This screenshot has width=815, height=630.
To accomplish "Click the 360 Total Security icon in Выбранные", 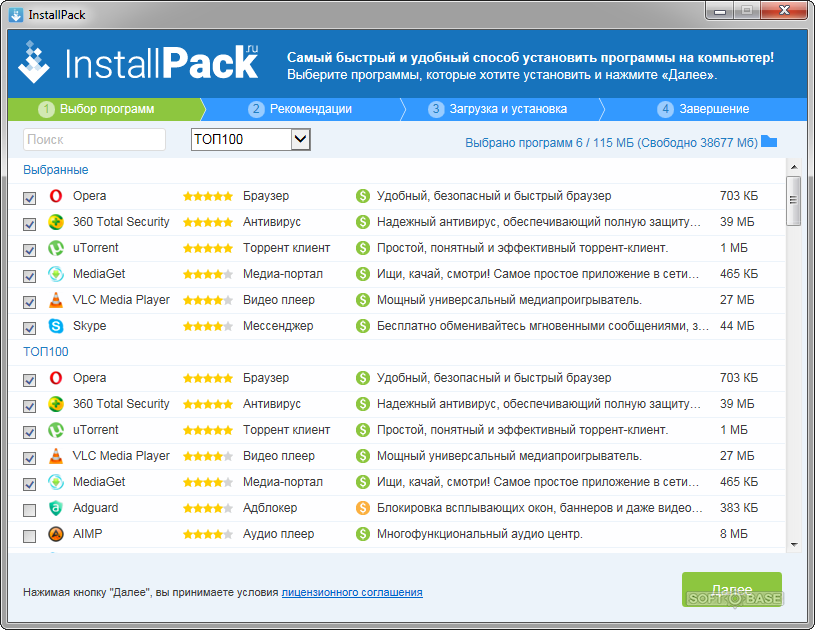I will (x=56, y=222).
